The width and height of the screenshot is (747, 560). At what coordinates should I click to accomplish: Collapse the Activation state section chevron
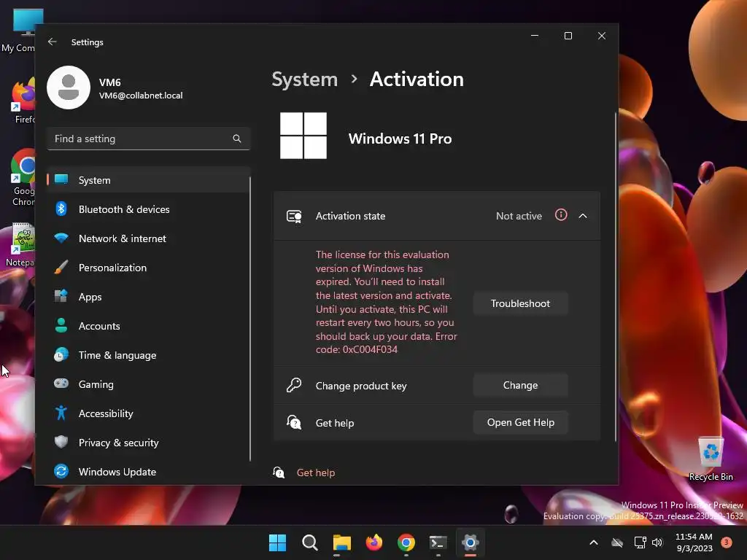pyautogui.click(x=583, y=216)
